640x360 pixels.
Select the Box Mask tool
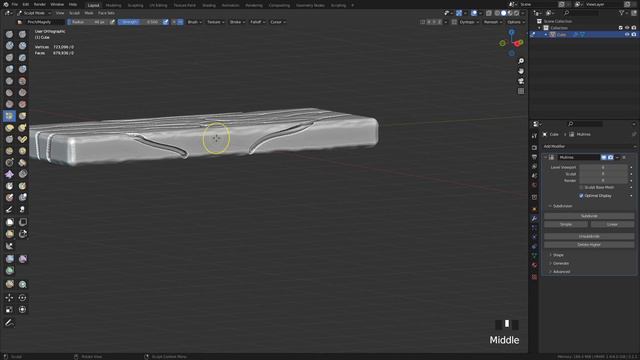click(x=9, y=222)
